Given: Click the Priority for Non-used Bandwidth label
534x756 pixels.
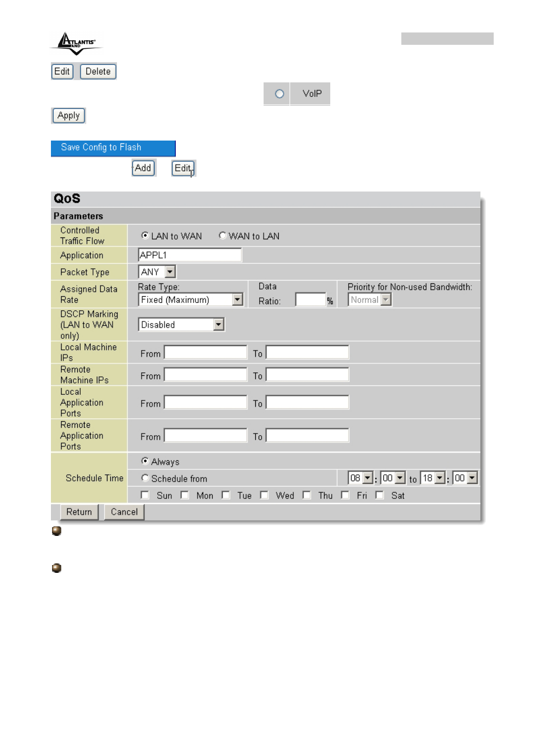Looking at the screenshot, I should tap(410, 287).
